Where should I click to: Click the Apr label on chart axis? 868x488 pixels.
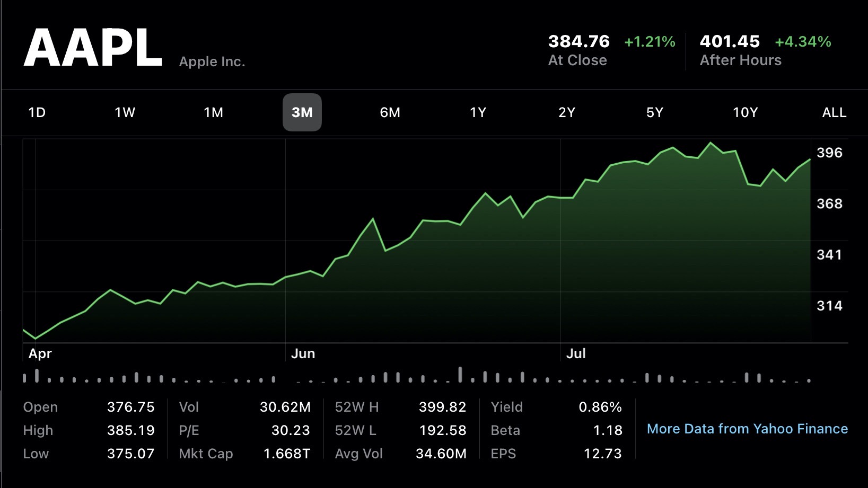[x=40, y=353]
